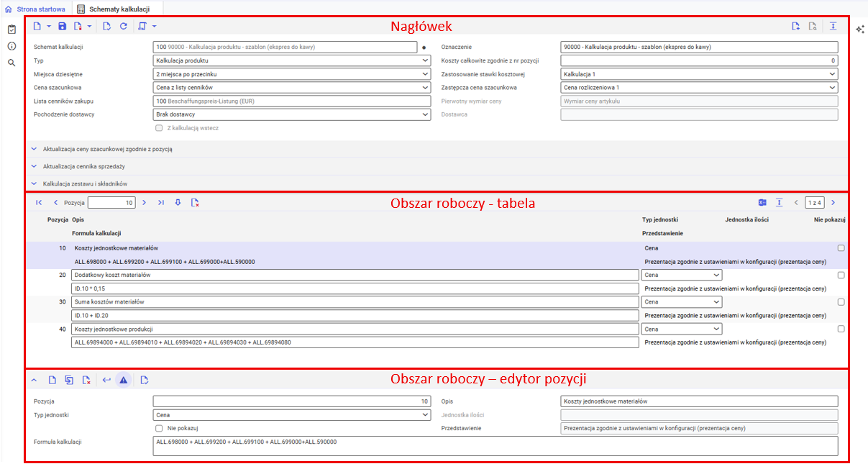Viewport: 868px width, 469px height.
Task: Switch to the 'Strona startowa' tab
Action: click(x=35, y=9)
